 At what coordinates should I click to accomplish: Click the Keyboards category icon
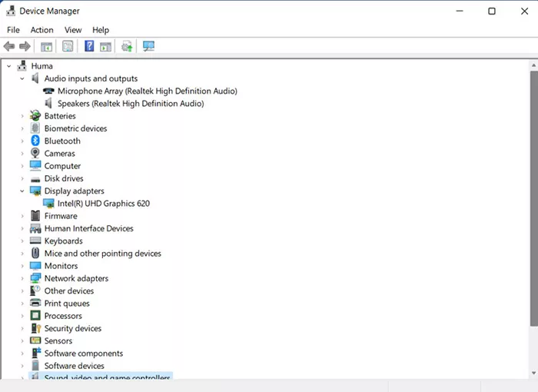pos(35,241)
